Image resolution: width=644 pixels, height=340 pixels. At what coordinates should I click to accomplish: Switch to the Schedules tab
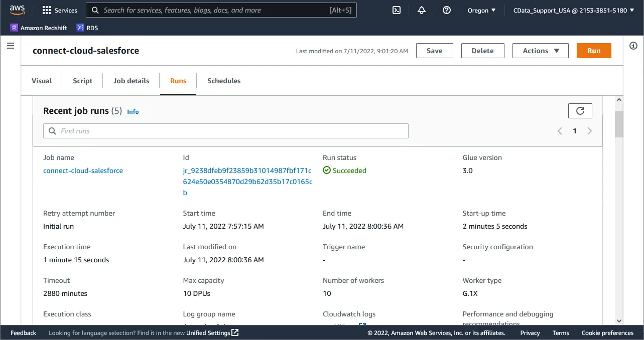(224, 81)
